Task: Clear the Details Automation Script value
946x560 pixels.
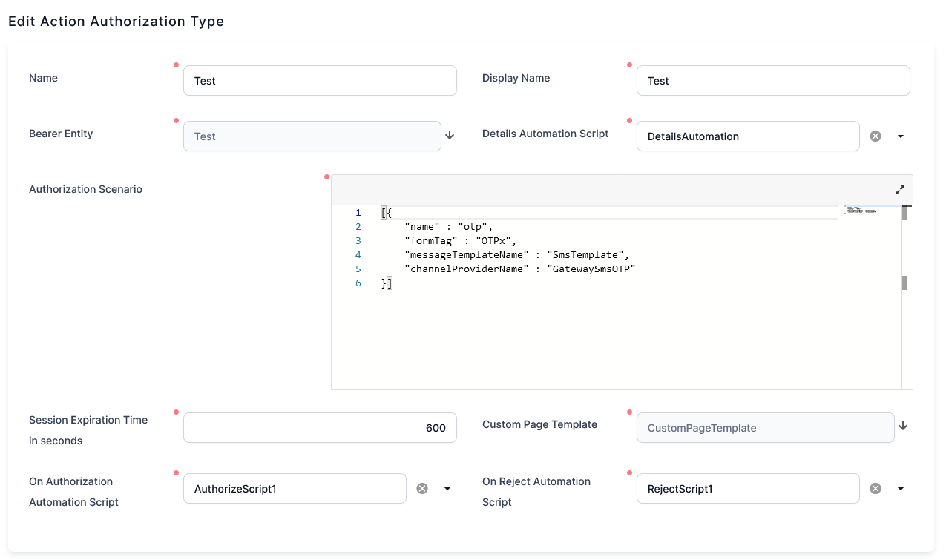Action: tap(876, 136)
